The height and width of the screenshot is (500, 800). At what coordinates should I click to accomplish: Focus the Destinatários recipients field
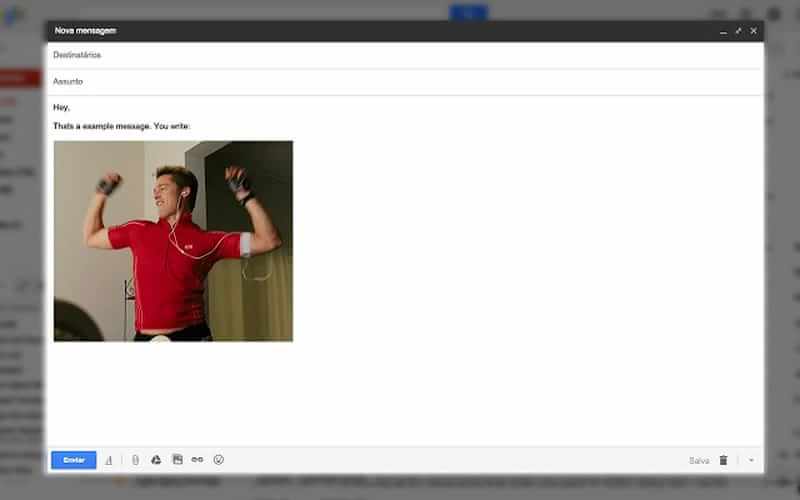(406, 55)
